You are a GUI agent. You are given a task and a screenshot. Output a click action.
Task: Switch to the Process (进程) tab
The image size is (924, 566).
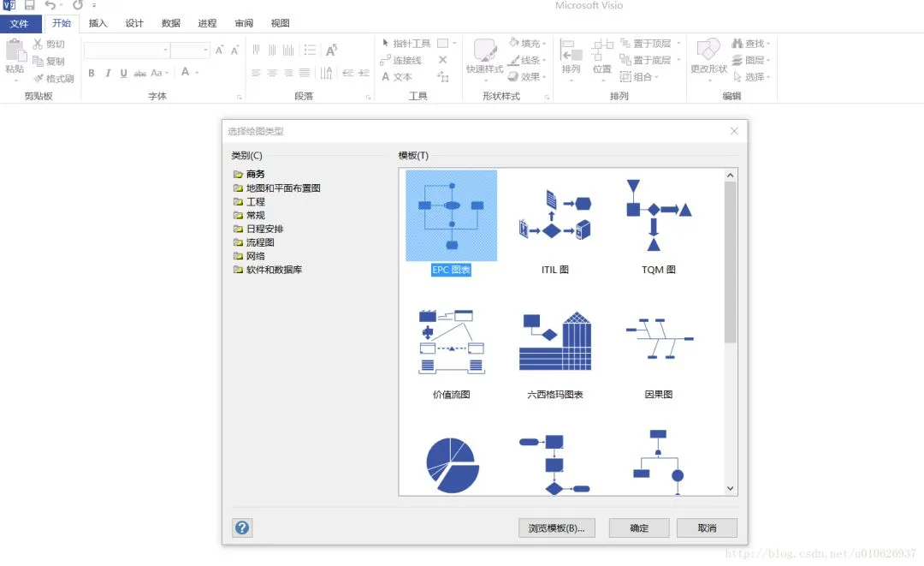(207, 24)
